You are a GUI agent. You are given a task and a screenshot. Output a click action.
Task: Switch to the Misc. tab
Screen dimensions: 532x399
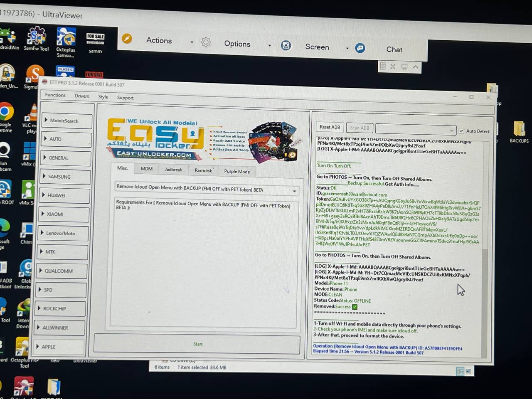(123, 168)
